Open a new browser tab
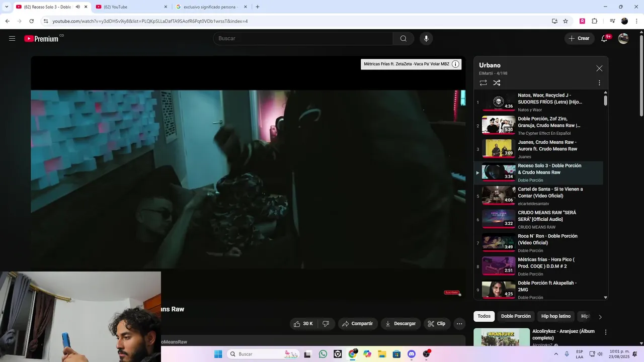The height and width of the screenshot is (362, 644). (258, 7)
